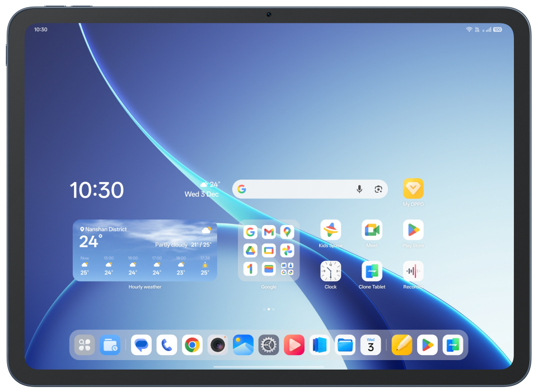Tap 17:39 sunset forecast entry
This screenshot has width=538, height=392.
[205, 265]
